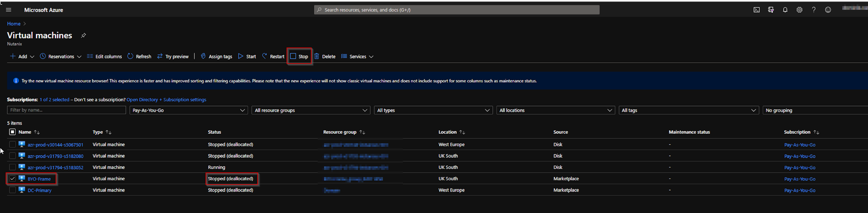
Task: Click the VM icon beside azr-prod-v31794-s5183052
Action: (x=22, y=167)
